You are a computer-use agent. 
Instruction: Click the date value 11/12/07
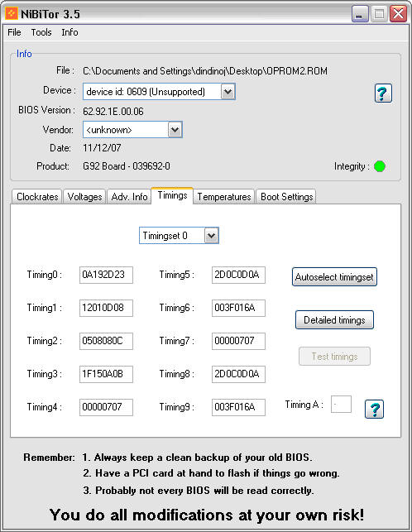(x=102, y=148)
